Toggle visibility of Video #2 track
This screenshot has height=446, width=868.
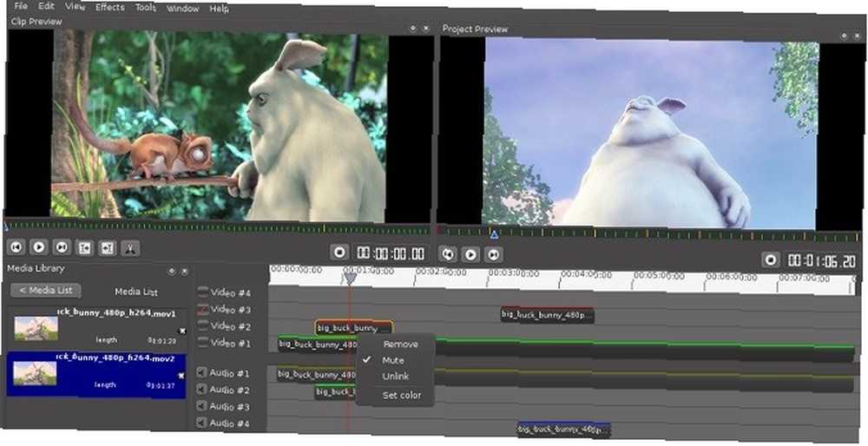pos(203,325)
